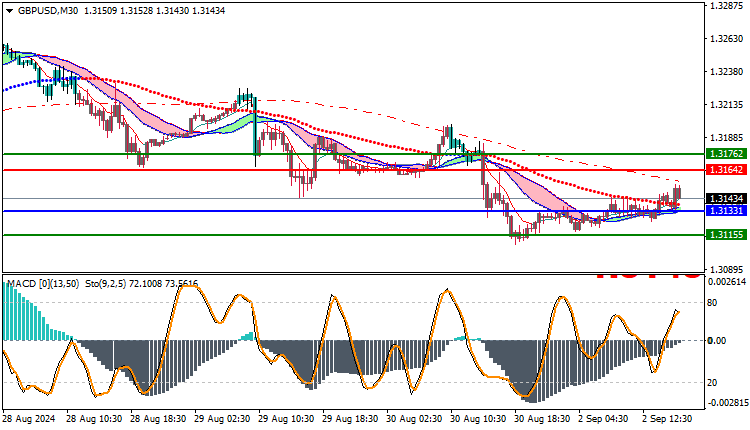Click the 80 stochastic level label

click(712, 302)
